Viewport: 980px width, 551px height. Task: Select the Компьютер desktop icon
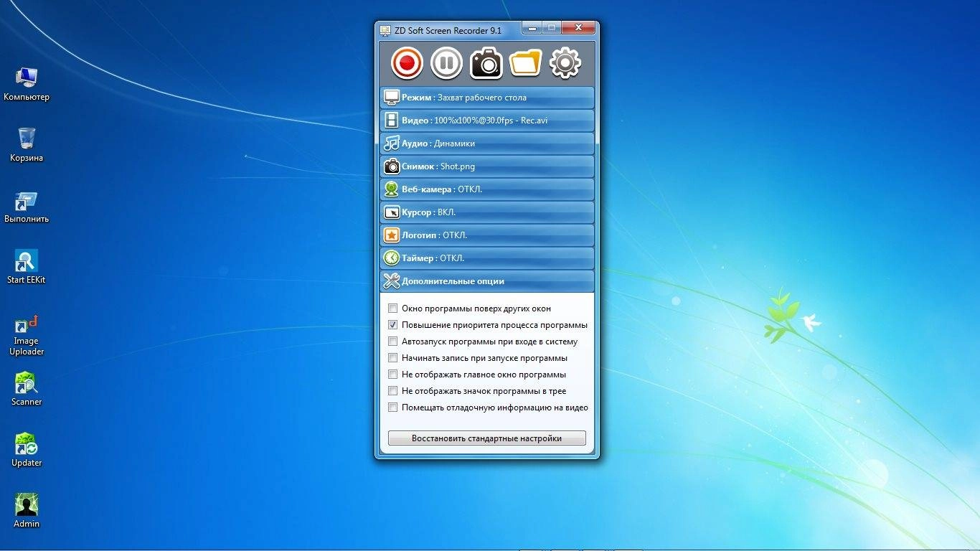[27, 84]
